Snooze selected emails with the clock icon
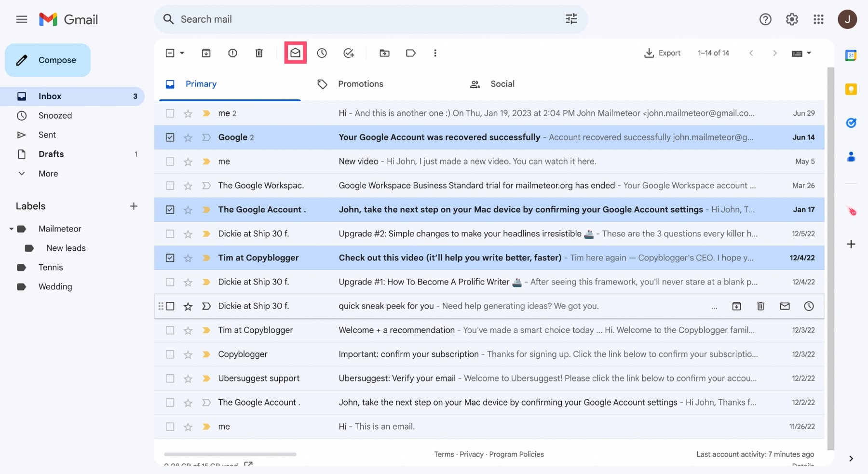The height and width of the screenshot is (474, 868). click(322, 53)
